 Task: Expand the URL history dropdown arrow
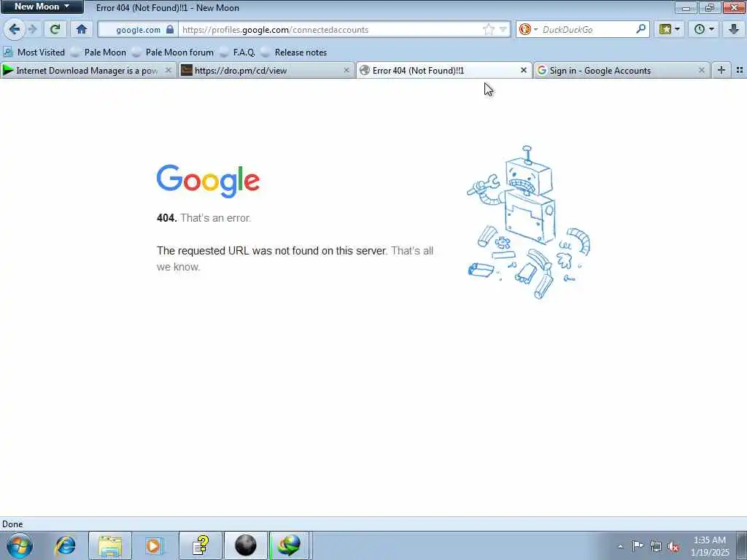click(503, 29)
